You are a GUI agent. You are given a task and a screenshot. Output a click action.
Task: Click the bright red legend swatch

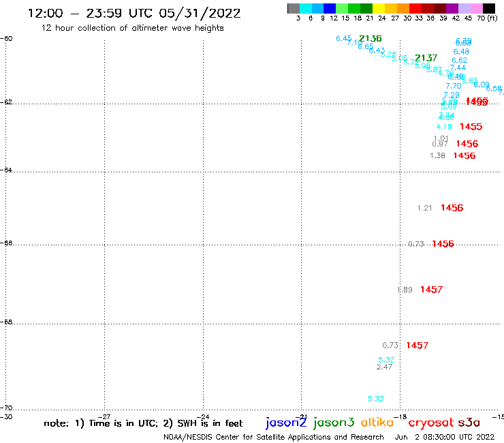pos(415,8)
